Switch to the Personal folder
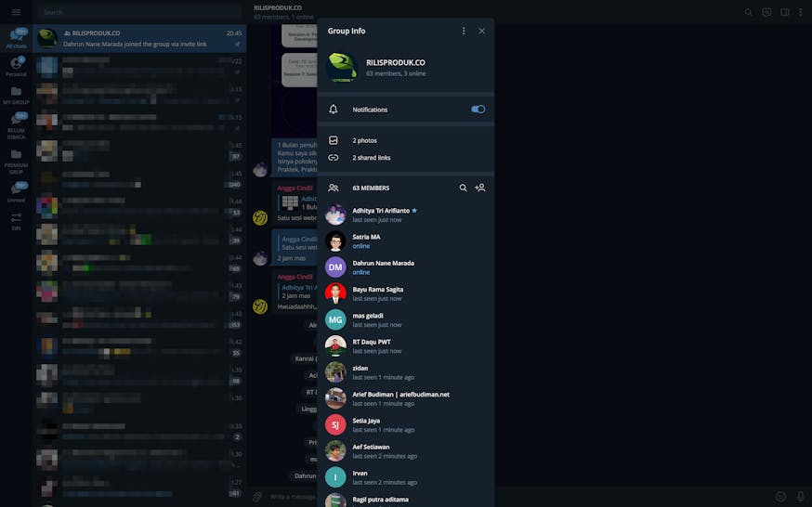Image resolution: width=812 pixels, height=507 pixels. [x=16, y=67]
